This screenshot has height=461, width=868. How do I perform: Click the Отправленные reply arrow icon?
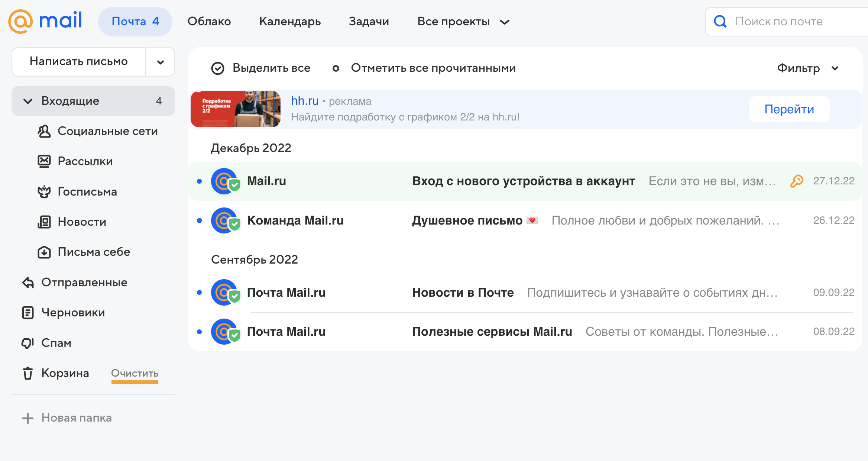(28, 283)
